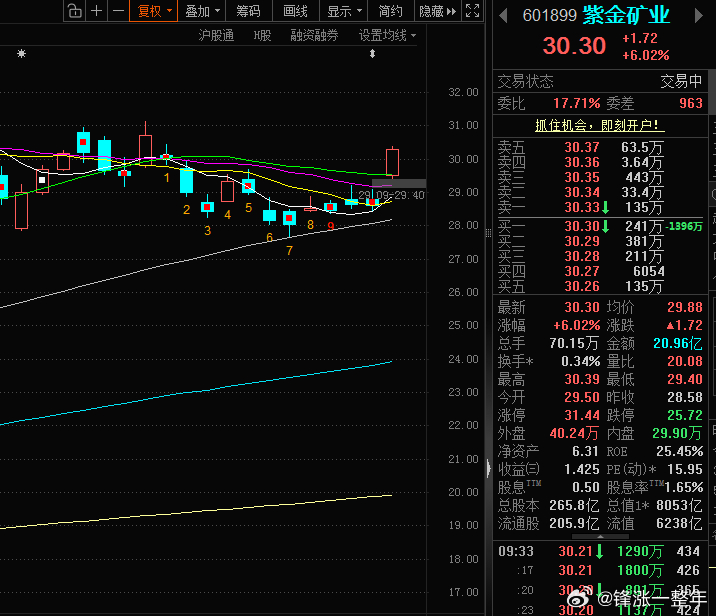Click the candlestick labeled 3
This screenshot has height=616, width=716.
click(207, 207)
